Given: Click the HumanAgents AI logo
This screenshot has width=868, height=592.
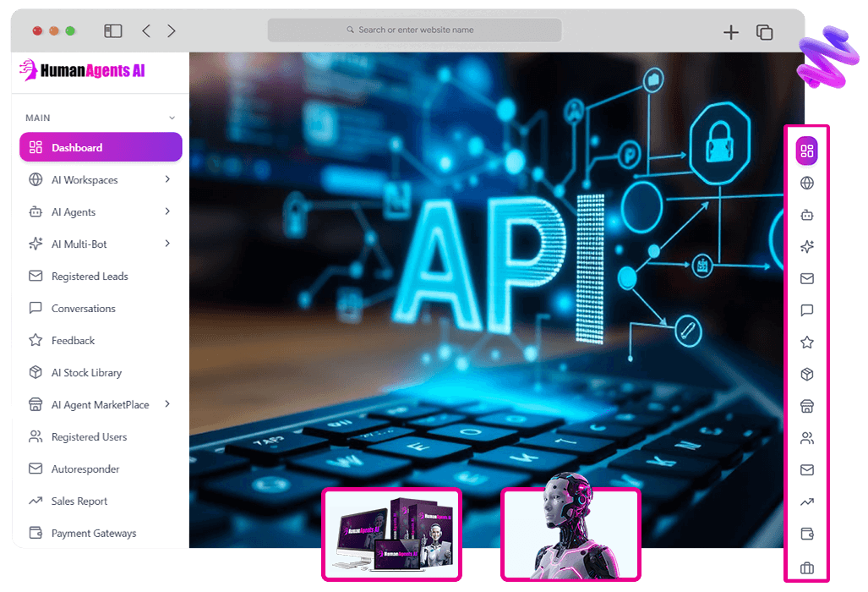Looking at the screenshot, I should tap(82, 71).
